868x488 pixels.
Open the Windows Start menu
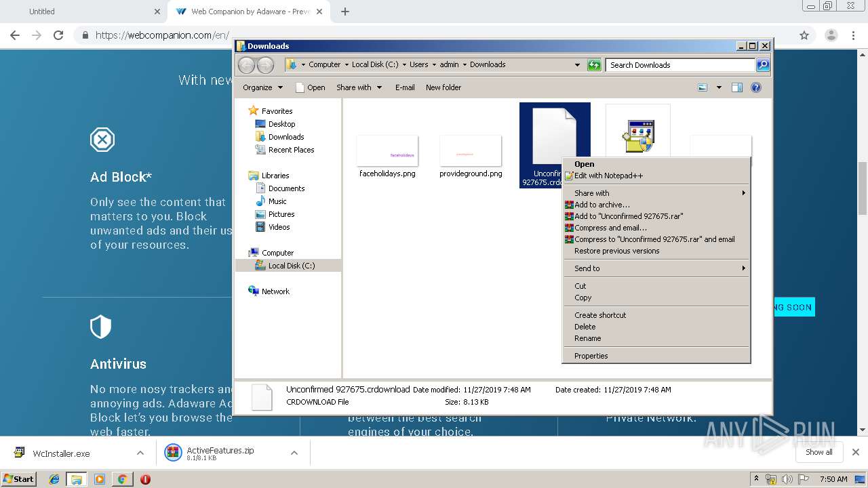pos(18,479)
